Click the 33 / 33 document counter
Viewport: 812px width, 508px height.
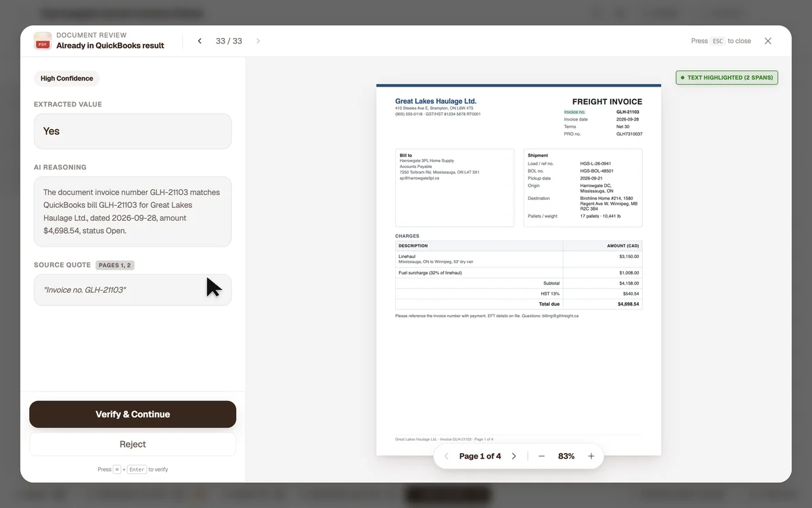(229, 41)
